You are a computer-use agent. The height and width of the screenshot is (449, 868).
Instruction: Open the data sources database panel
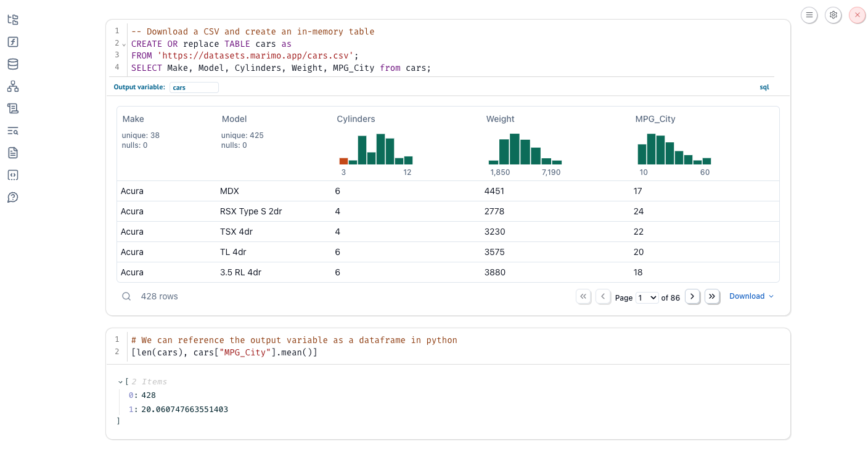12,64
